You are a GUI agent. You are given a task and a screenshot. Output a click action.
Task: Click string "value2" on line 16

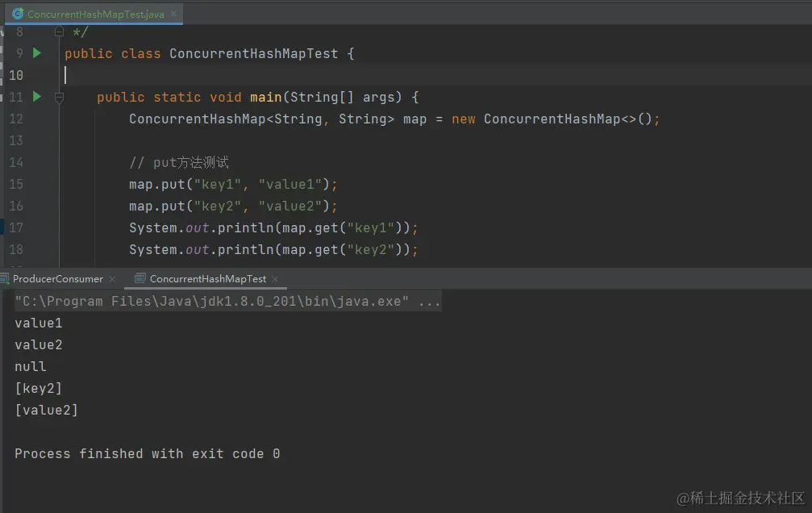290,206
